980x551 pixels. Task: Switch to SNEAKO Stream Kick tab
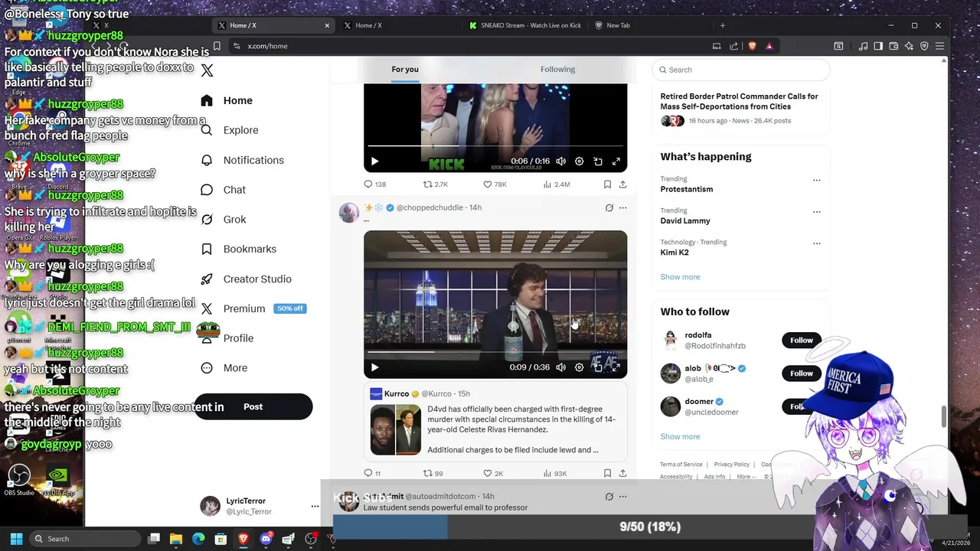(525, 25)
